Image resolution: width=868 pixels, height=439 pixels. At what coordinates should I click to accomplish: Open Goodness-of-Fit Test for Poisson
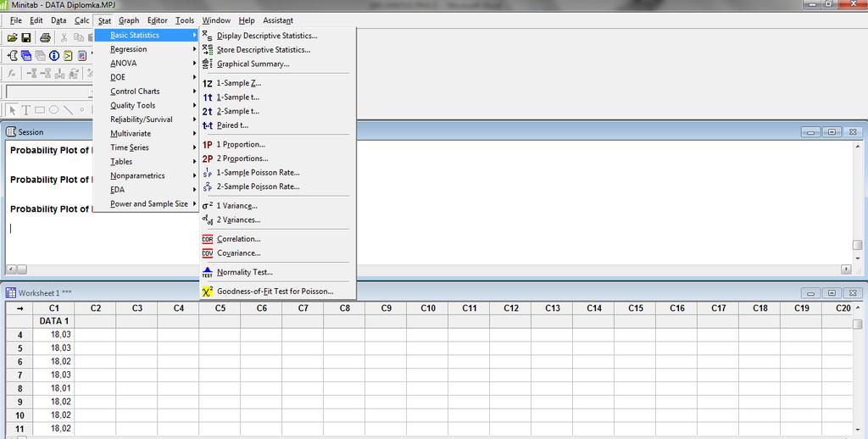coord(277,292)
